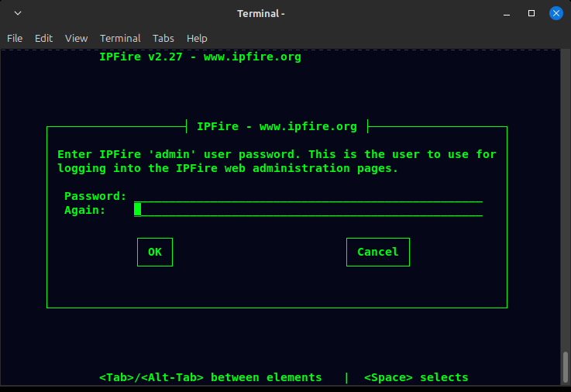
Task: Focus the Again password confirmation field
Action: (x=308, y=210)
